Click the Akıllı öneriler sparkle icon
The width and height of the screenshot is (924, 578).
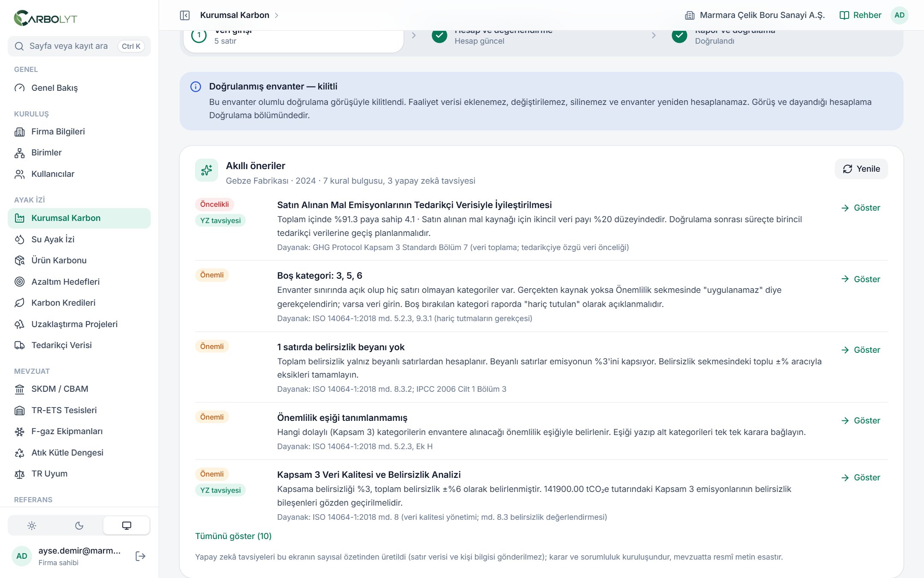pos(207,170)
